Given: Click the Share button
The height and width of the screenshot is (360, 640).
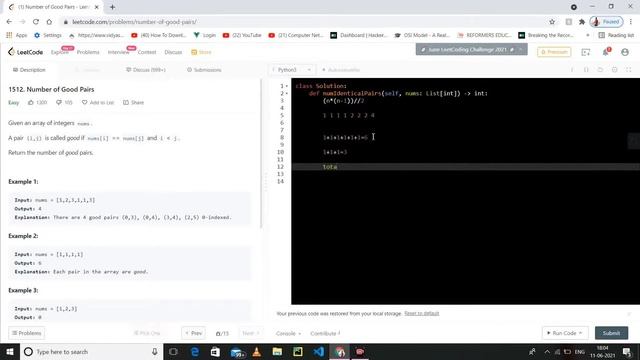Looking at the screenshot, I should tap(133, 102).
